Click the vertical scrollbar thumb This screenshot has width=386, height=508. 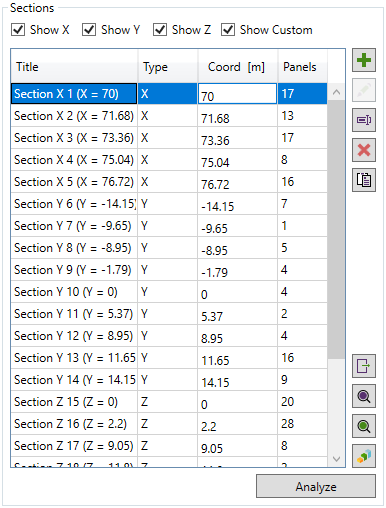(x=336, y=230)
